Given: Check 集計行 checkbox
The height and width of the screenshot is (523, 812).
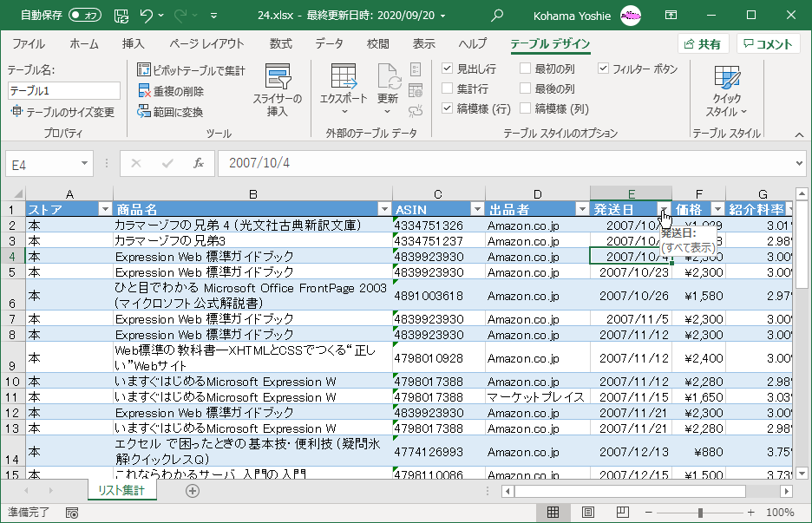Looking at the screenshot, I should 448,88.
